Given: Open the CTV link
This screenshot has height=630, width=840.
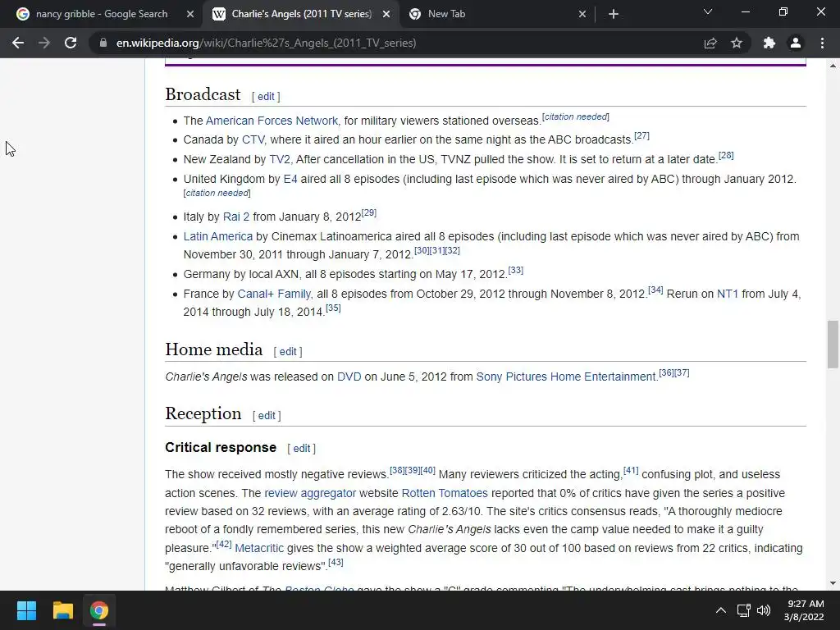Looking at the screenshot, I should (x=253, y=139).
